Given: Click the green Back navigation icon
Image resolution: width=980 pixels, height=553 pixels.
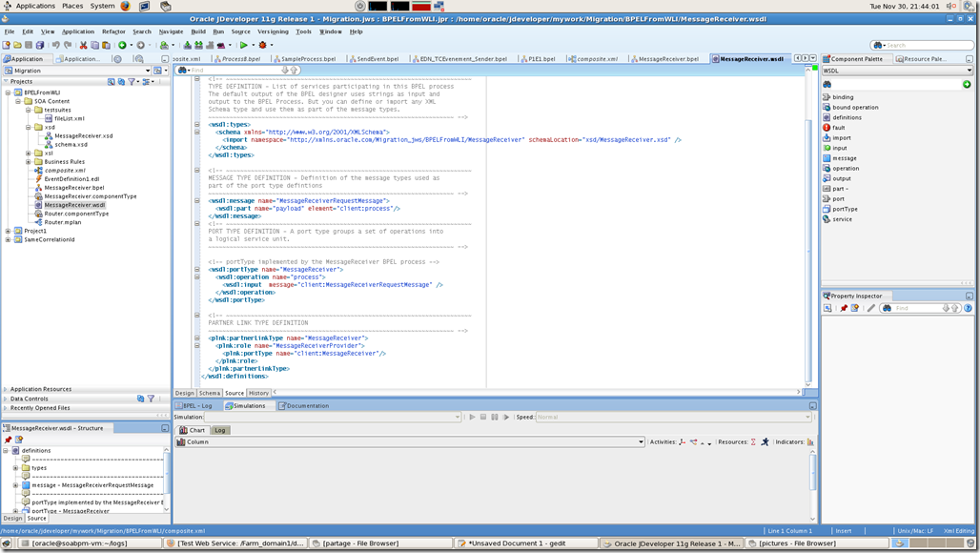Looking at the screenshot, I should [122, 45].
